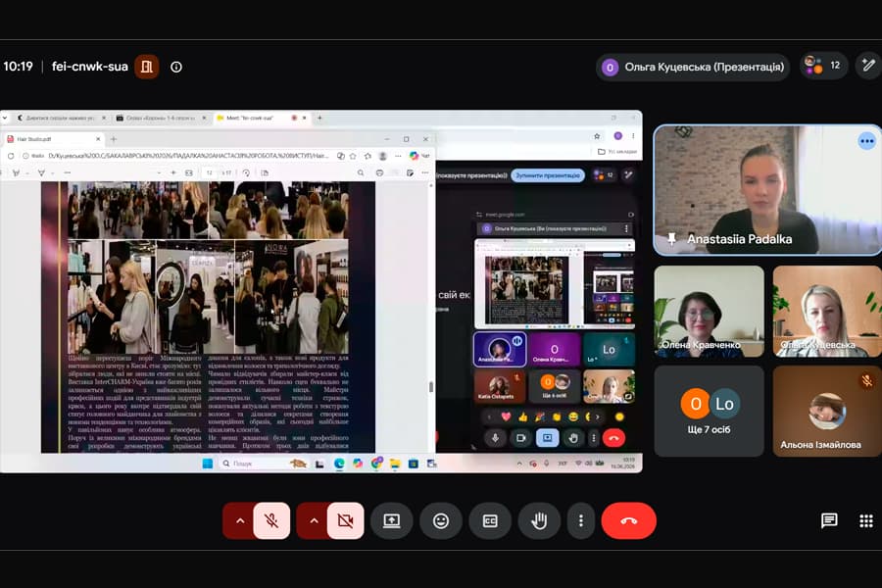The width and height of the screenshot is (882, 588).
Task: Click the fei-cnwk-sua meeting code text
Action: click(90, 67)
